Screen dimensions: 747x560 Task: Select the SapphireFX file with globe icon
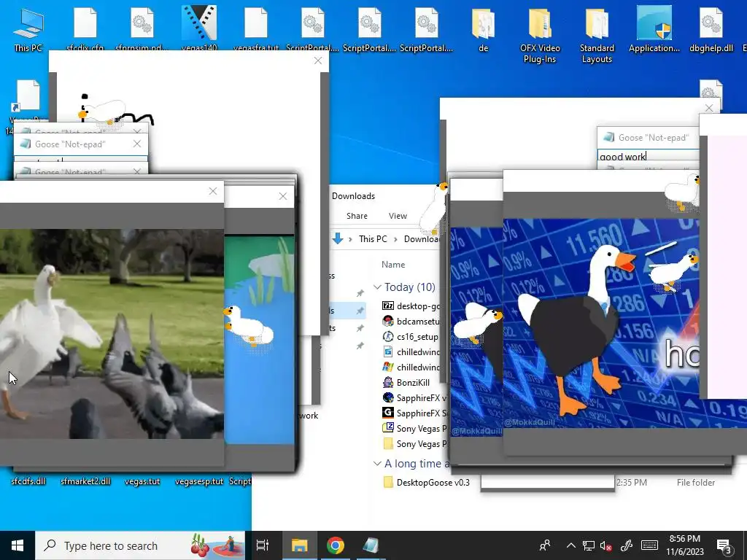point(414,397)
